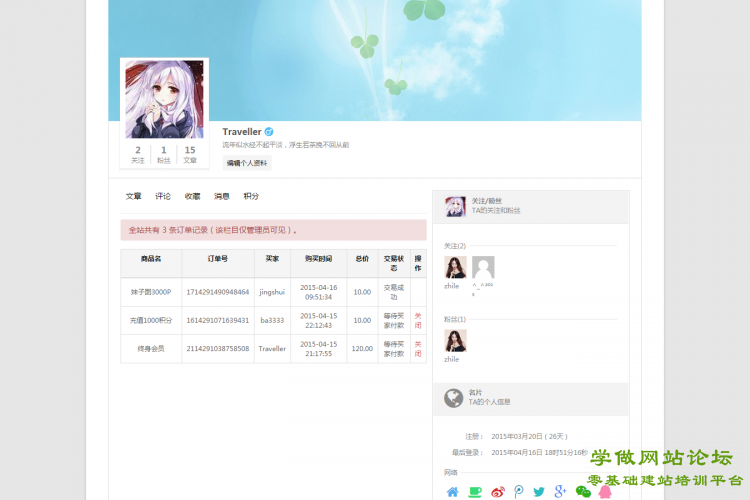Click the 15 文章 count stat
The image size is (750, 500).
pyautogui.click(x=190, y=154)
